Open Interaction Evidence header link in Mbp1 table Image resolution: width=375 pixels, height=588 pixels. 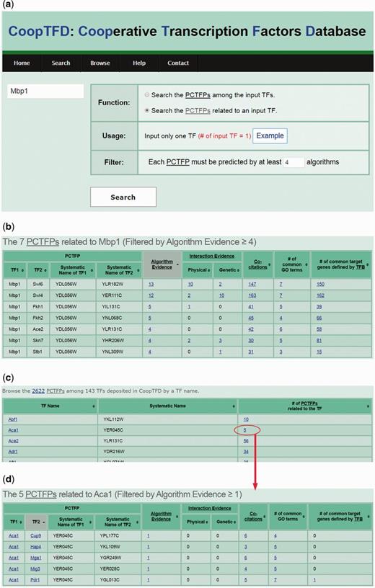point(212,256)
